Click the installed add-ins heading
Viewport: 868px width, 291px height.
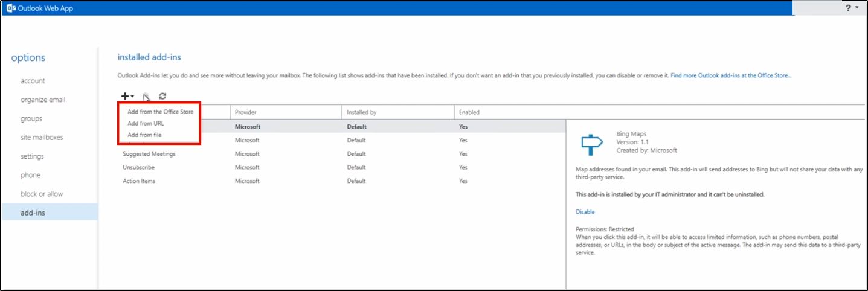149,57
